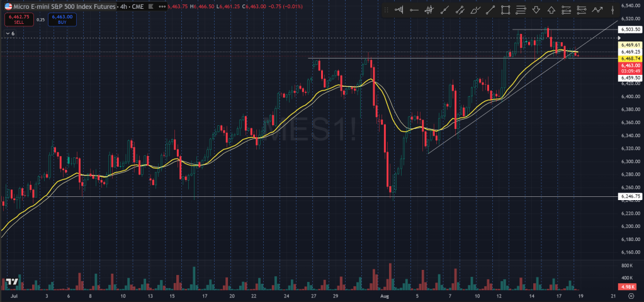This screenshot has height=302, width=644.
Task: Select the zigzag path arrow tool
Action: coord(597,10)
